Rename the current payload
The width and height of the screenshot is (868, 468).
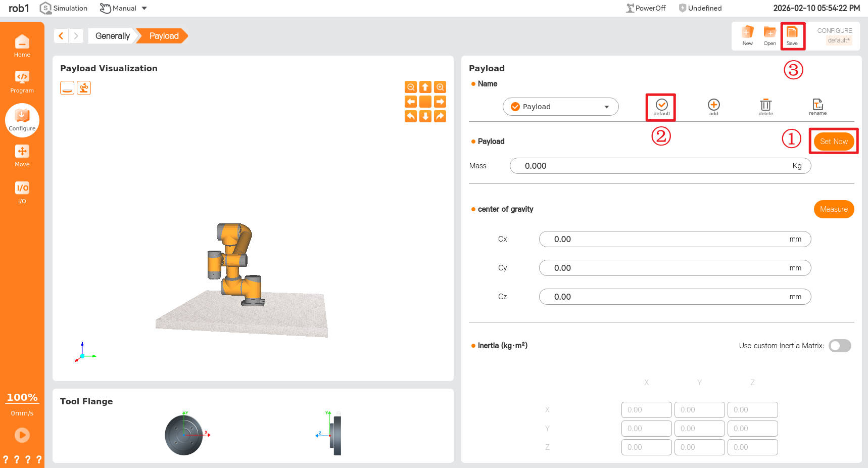click(817, 107)
